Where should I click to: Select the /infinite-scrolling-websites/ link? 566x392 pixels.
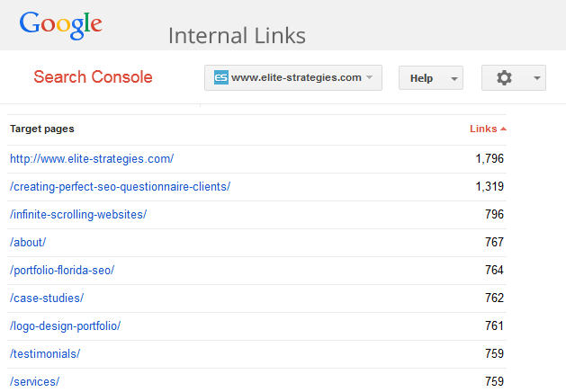(x=78, y=214)
